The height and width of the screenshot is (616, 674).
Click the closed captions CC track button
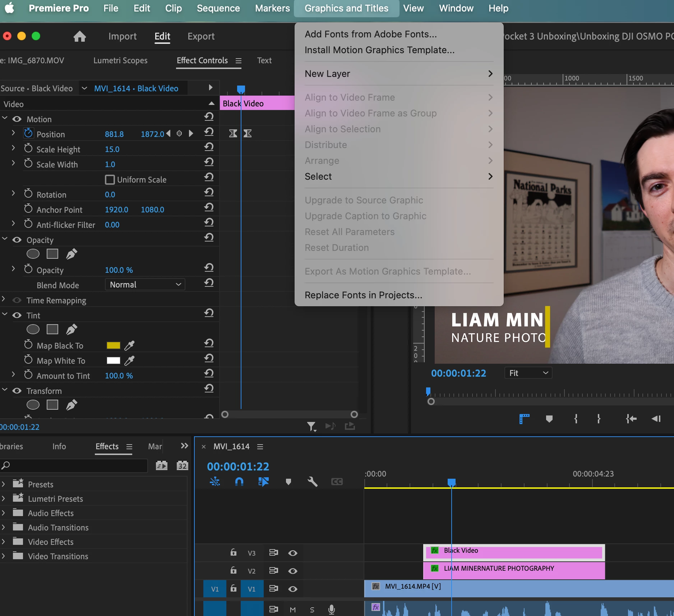[337, 482]
